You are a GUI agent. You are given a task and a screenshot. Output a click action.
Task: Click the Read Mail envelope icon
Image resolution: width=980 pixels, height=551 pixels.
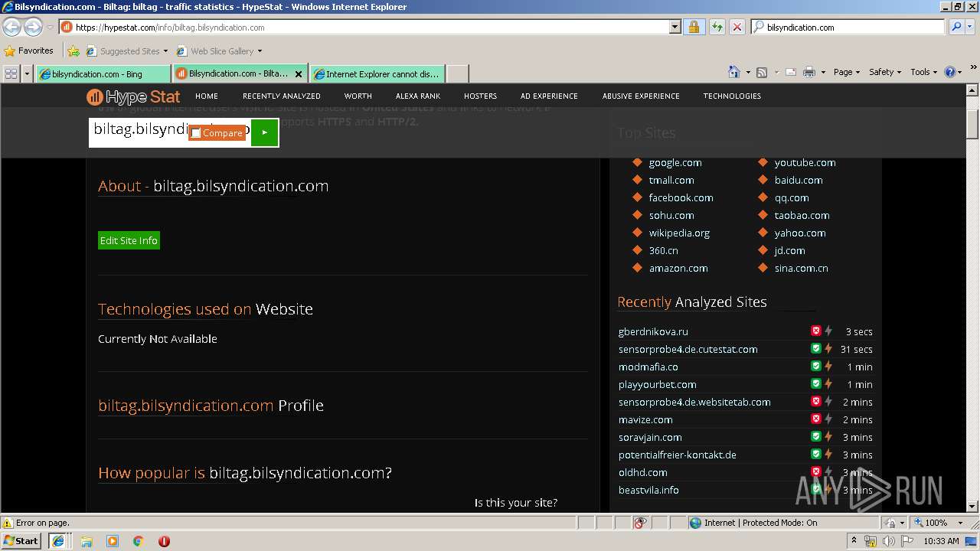pos(790,72)
